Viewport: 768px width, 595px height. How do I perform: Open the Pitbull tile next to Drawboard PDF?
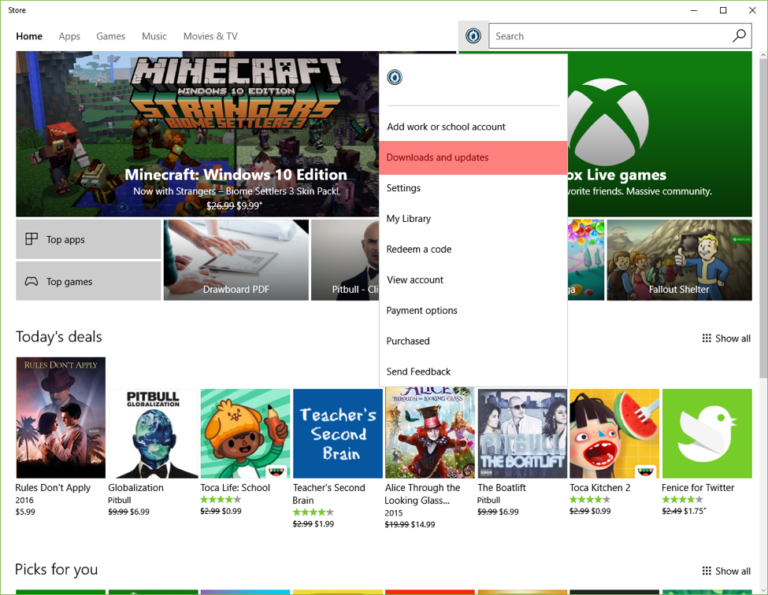(x=345, y=260)
